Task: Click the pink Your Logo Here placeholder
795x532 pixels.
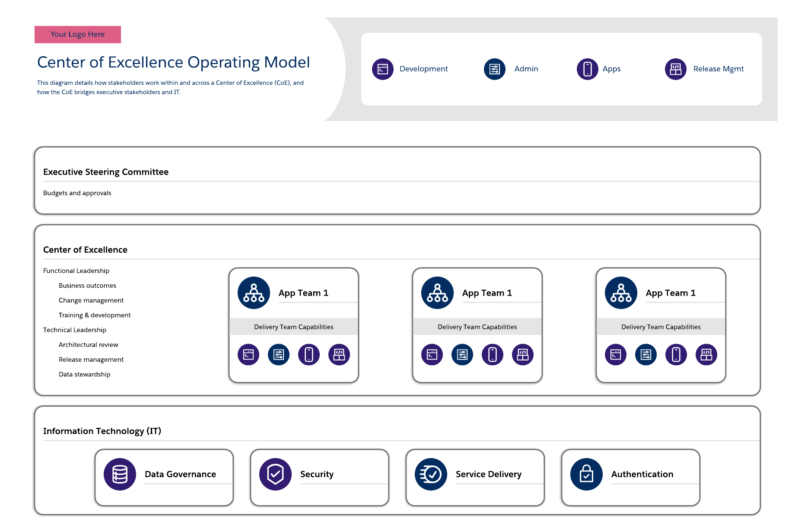Action: click(78, 35)
